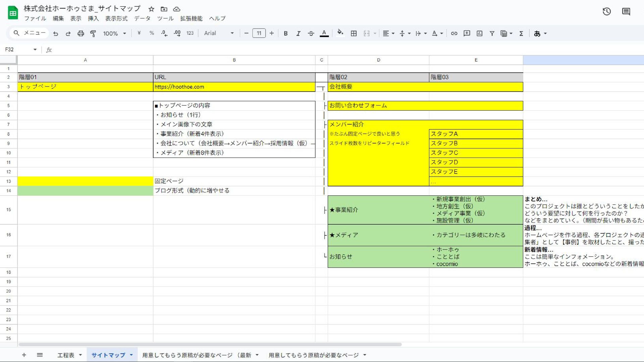Open the zoom 100% dropdown
This screenshot has height=362, width=644.
pyautogui.click(x=114, y=33)
